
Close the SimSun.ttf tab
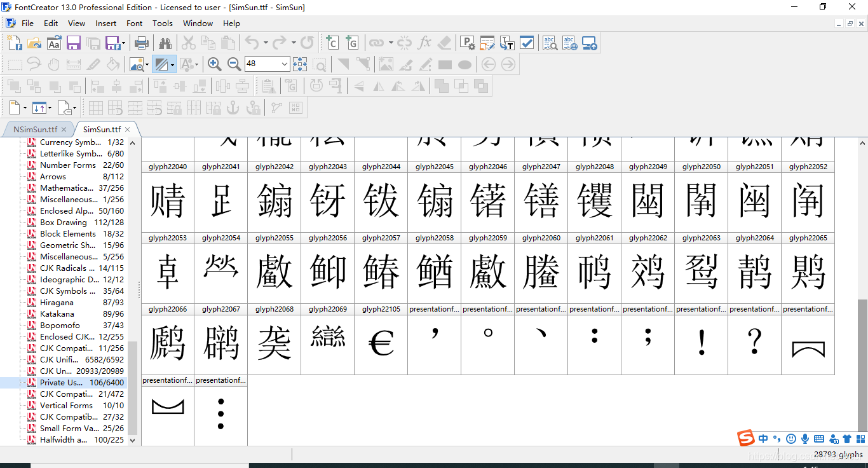click(127, 129)
